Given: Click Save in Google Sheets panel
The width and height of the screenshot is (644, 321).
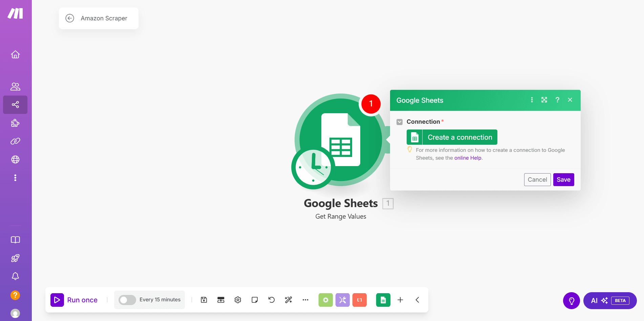Looking at the screenshot, I should pyautogui.click(x=563, y=180).
